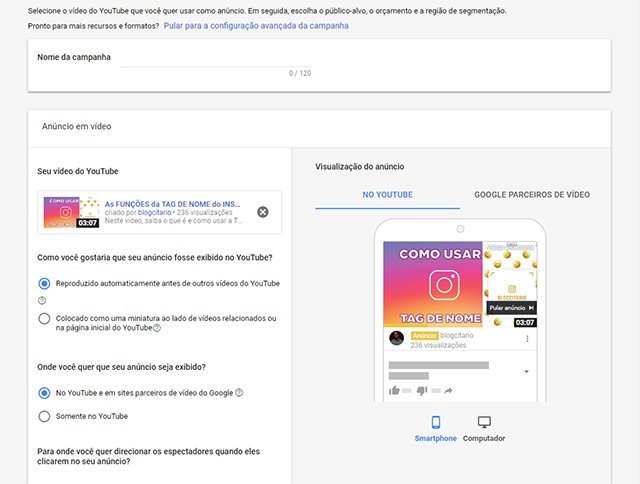Select 'Reproduzido automaticamente antes de outros vídeos'

pos(44,283)
